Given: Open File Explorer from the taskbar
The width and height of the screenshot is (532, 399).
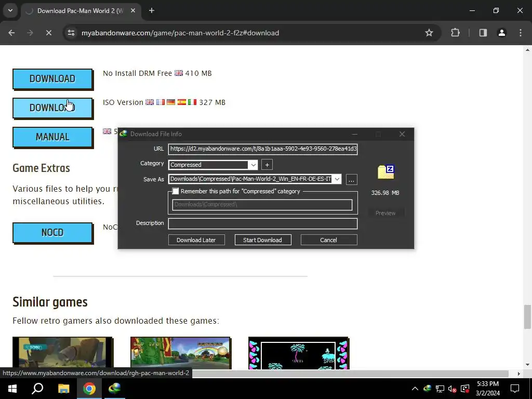Looking at the screenshot, I should click(x=63, y=389).
